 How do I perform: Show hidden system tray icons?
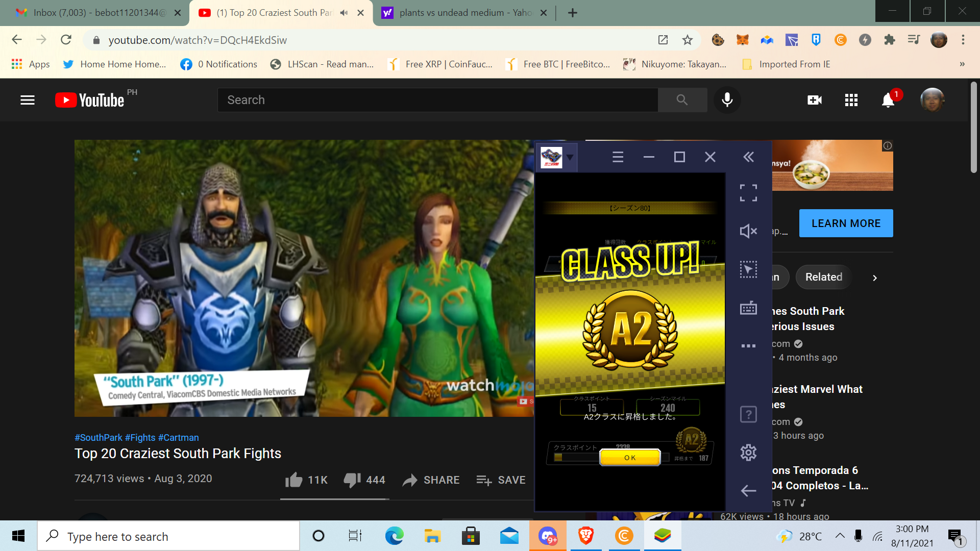[x=840, y=536]
